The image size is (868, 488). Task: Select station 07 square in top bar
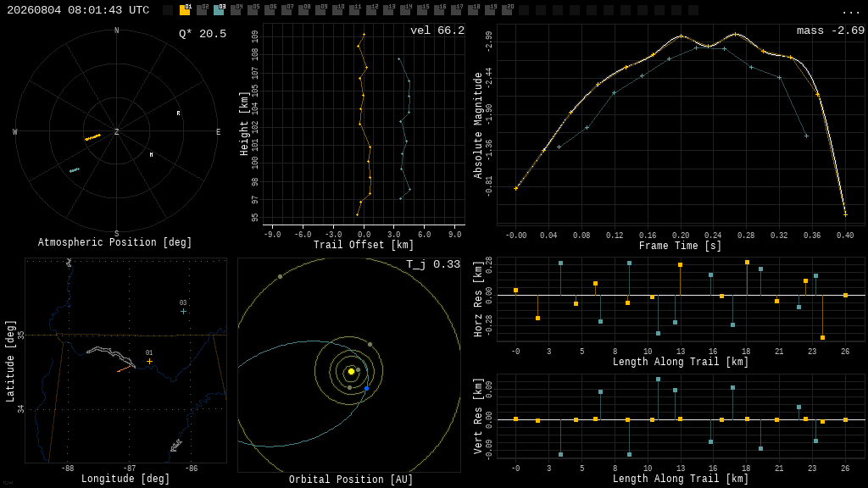tap(287, 10)
